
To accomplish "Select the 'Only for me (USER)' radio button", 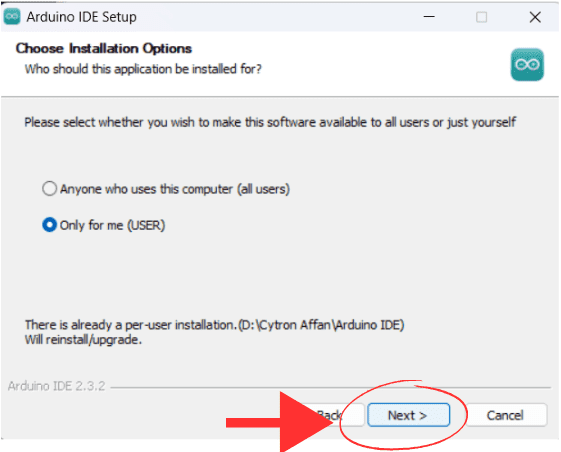I will pos(49,225).
